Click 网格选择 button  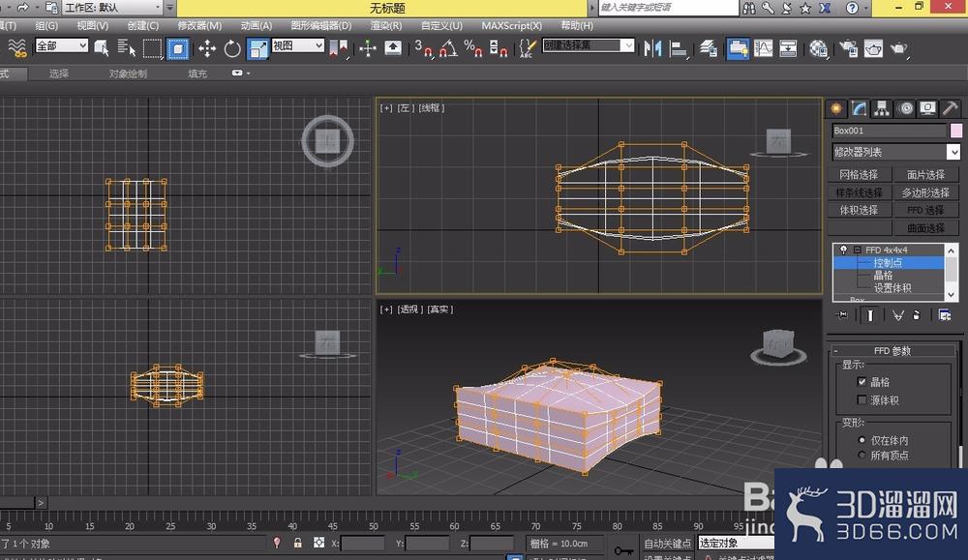(859, 174)
